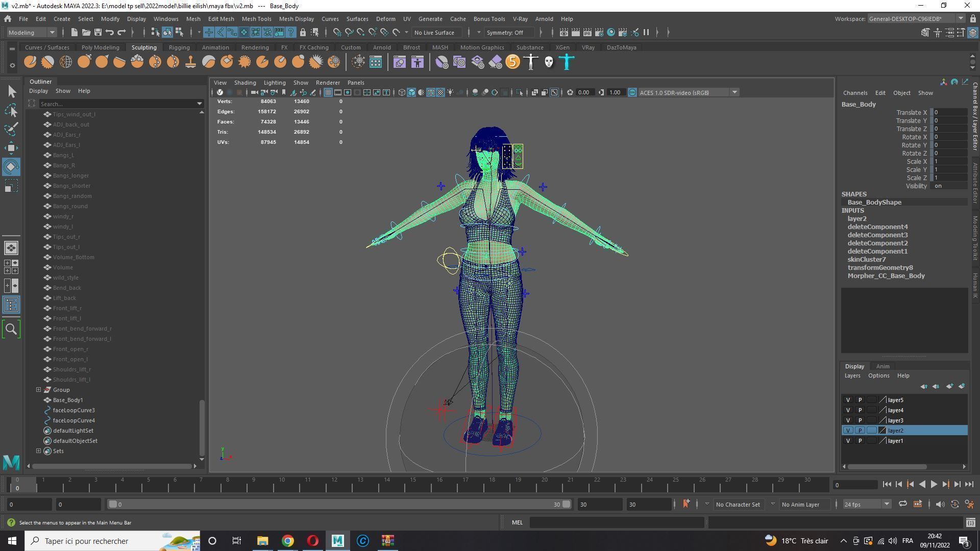Screen dimensions: 980x551
Task: Click the Undo arrow icon
Action: (110, 32)
